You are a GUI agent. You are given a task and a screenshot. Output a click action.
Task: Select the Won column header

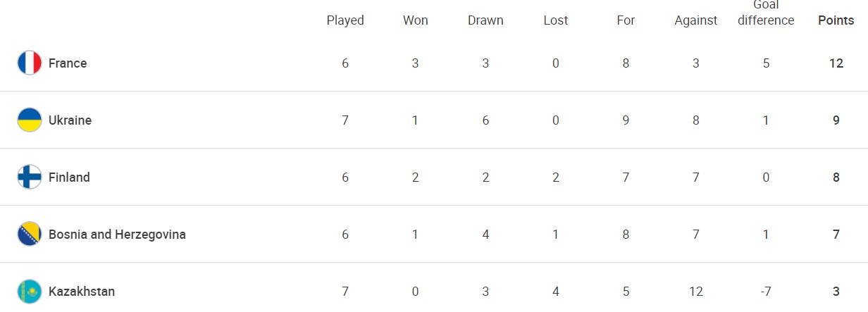tap(415, 20)
